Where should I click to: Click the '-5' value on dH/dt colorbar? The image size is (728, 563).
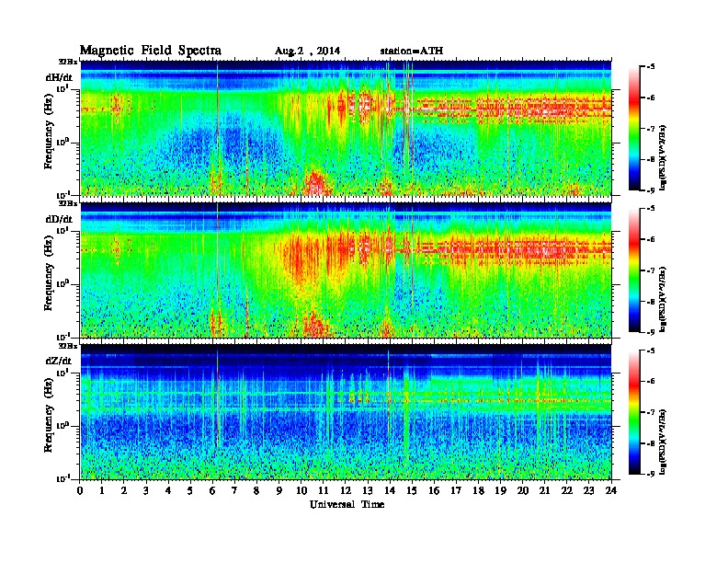click(651, 67)
